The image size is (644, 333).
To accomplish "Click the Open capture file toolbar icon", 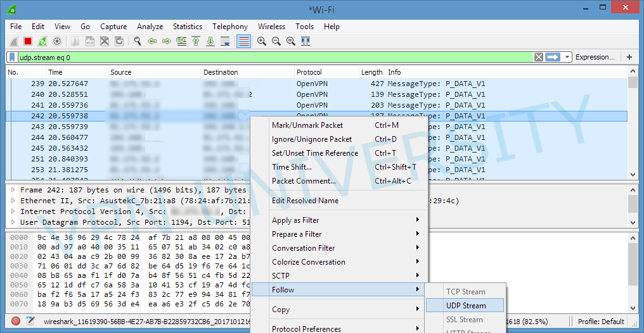I will 75,41.
